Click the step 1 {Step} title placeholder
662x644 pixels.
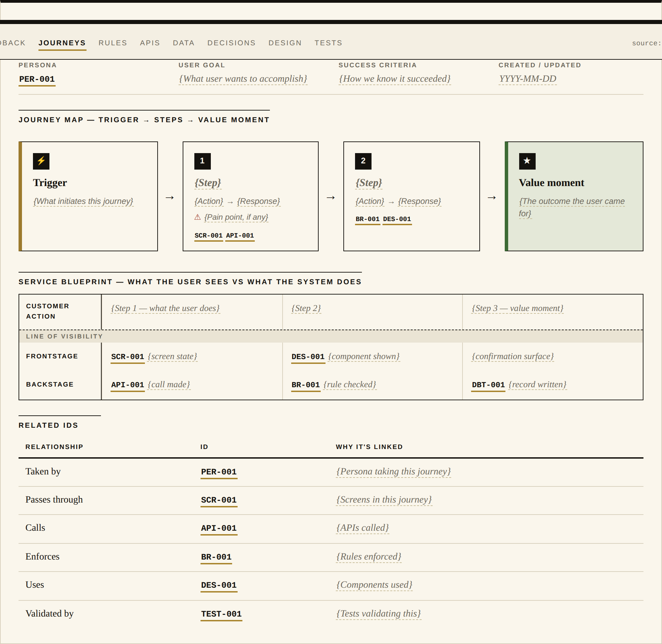point(208,183)
